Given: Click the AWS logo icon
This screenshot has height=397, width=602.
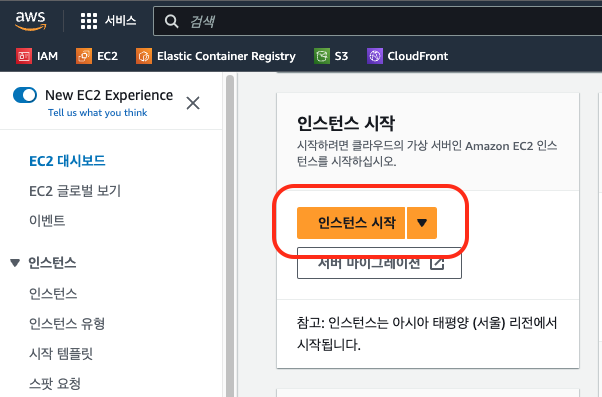Looking at the screenshot, I should [31, 21].
